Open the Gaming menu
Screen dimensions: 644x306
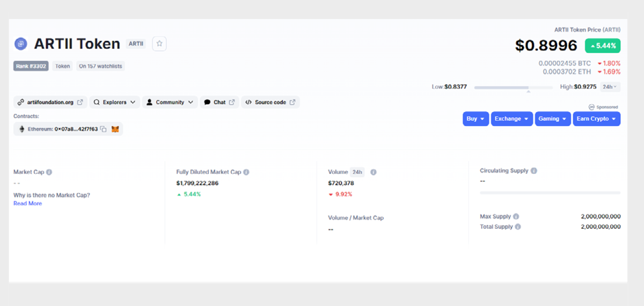(x=552, y=119)
